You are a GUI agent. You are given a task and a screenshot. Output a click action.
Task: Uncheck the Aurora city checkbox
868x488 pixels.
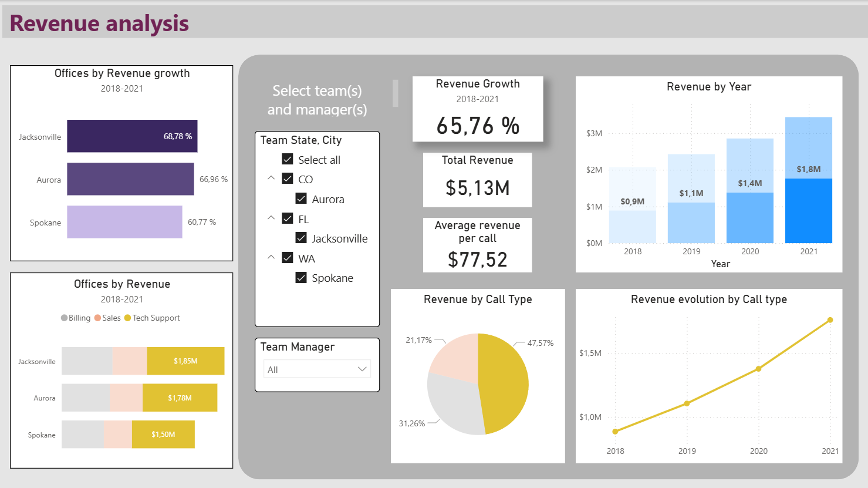tap(301, 198)
